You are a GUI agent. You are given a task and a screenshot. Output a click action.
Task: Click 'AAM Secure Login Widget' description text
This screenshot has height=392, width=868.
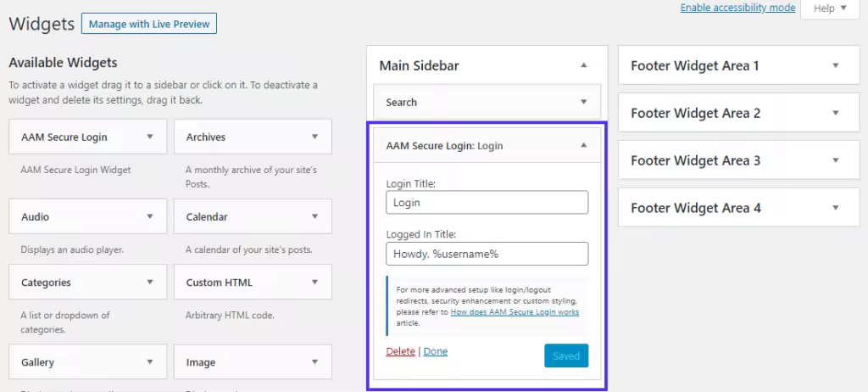coord(75,170)
